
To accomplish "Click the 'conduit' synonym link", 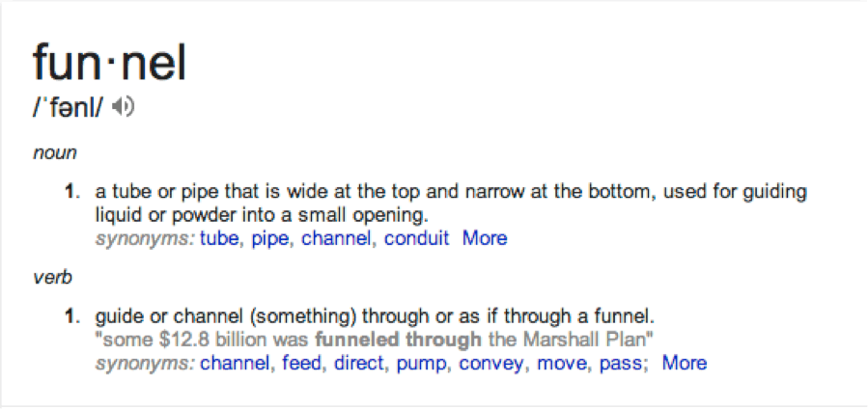I will [x=416, y=238].
